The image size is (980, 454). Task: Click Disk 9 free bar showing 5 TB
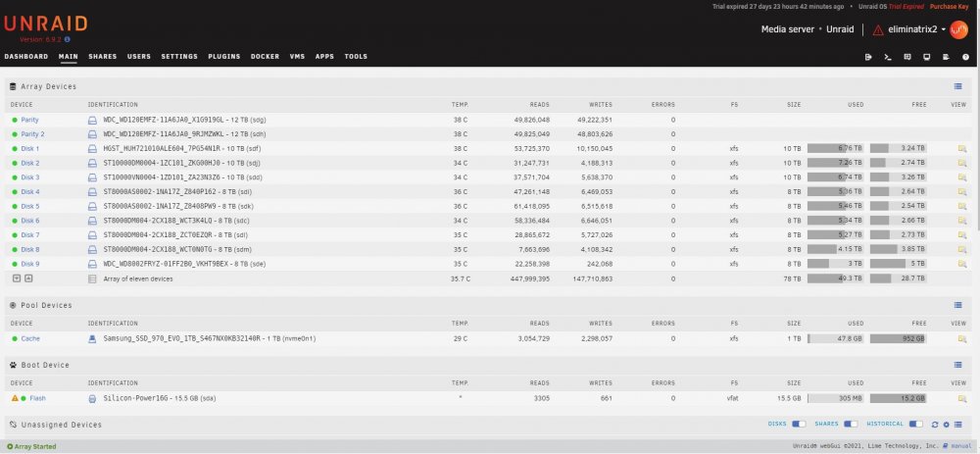coord(898,264)
